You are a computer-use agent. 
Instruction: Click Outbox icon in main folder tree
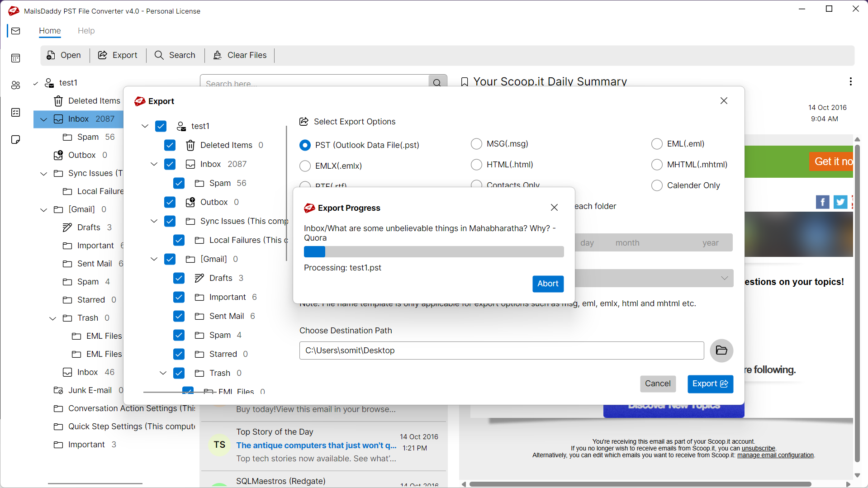58,155
